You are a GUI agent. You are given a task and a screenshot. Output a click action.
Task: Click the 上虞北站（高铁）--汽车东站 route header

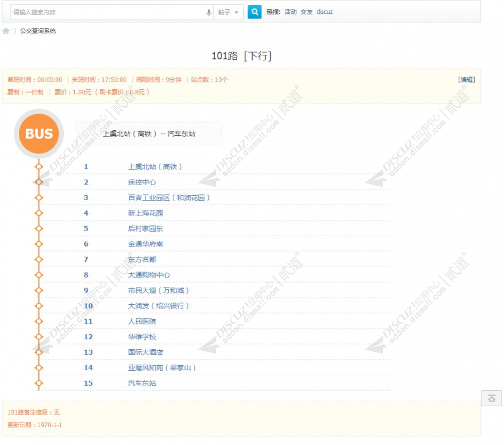click(x=149, y=134)
